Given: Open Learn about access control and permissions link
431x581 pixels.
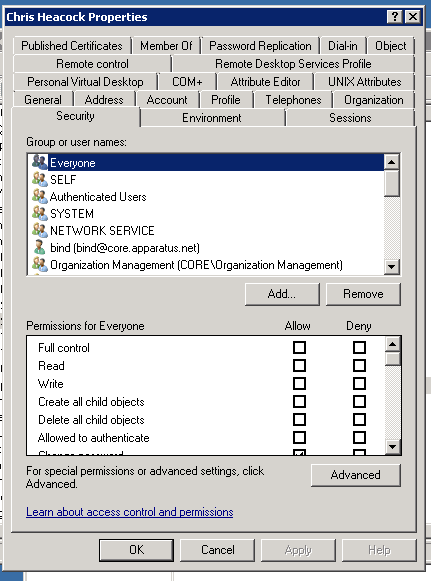Looking at the screenshot, I should point(130,512).
